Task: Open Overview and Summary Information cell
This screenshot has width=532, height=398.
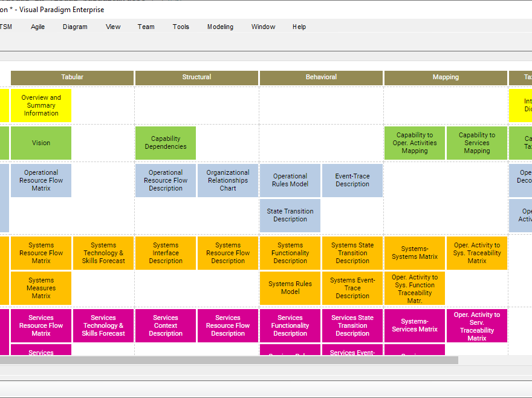Action: click(41, 105)
